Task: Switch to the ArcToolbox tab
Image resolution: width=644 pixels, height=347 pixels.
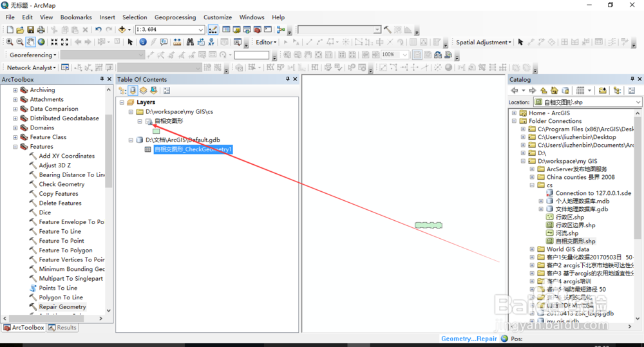Action: pos(24,328)
